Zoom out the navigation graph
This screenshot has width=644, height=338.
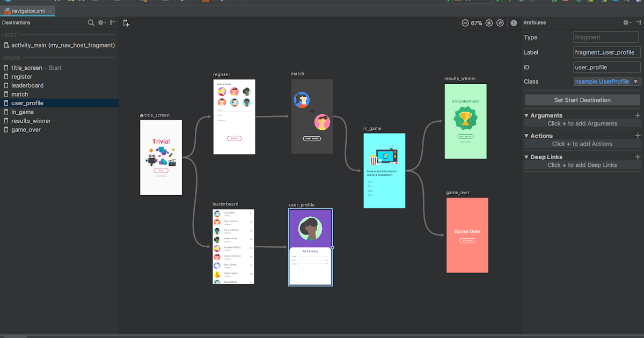[x=465, y=23]
